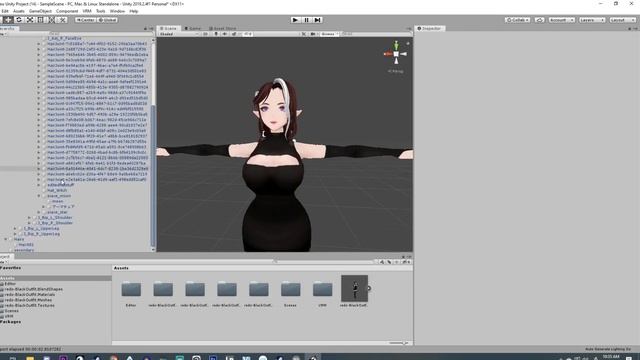The height and width of the screenshot is (360, 640).
Task: Expand the model asset thumbnail arrow
Action: click(369, 288)
